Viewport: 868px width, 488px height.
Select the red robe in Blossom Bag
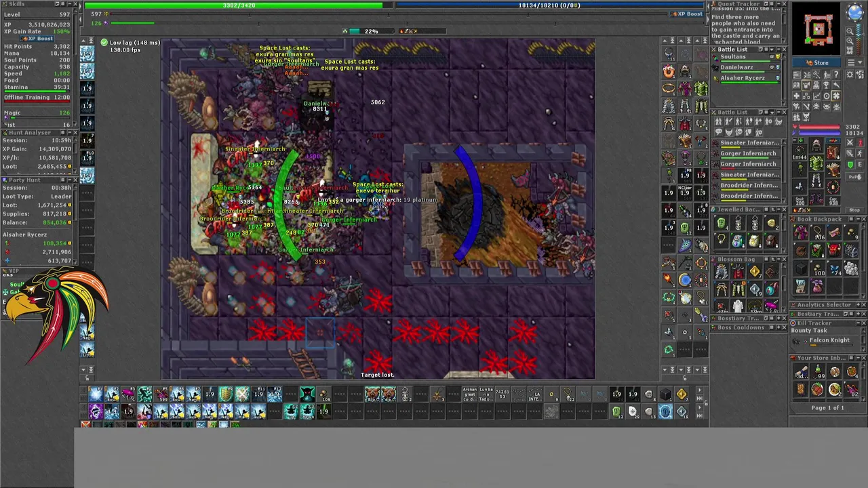pos(738,272)
